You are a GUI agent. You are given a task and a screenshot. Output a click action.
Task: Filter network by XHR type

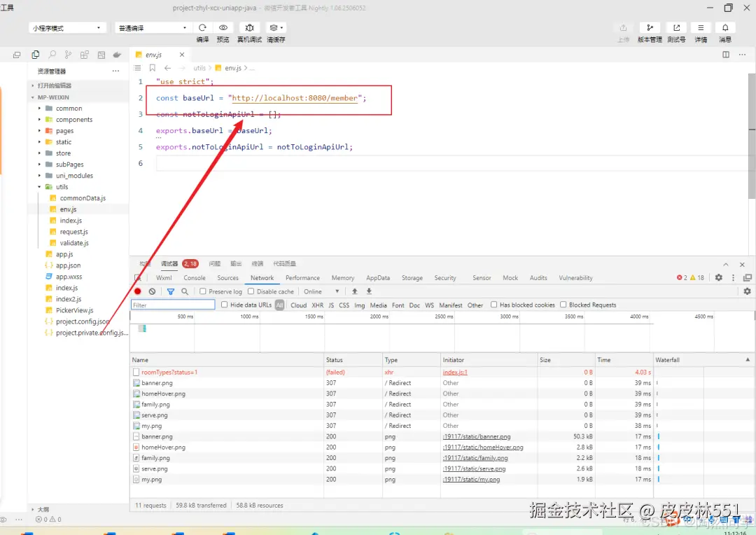tap(317, 305)
